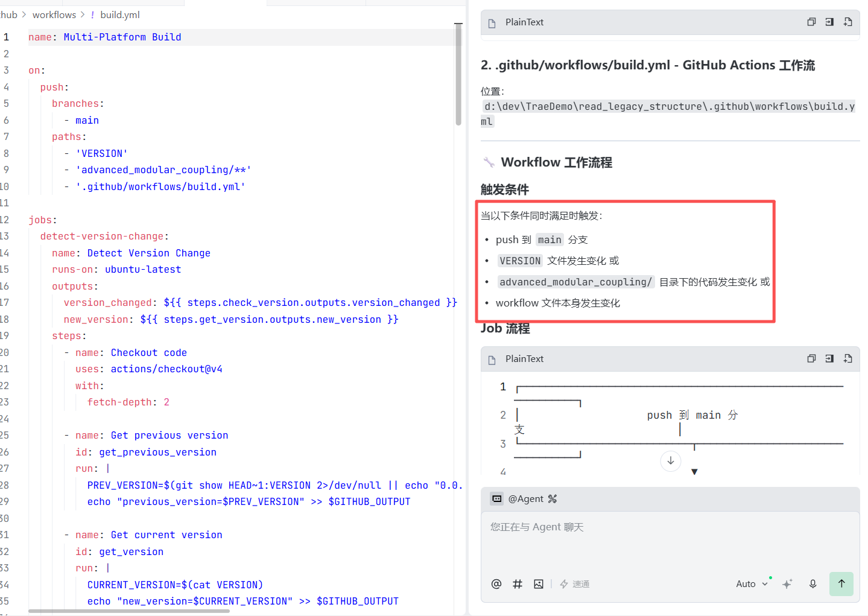The image size is (868, 616).
Task: Click 'ubuntu-latest' runner value
Action: (143, 269)
